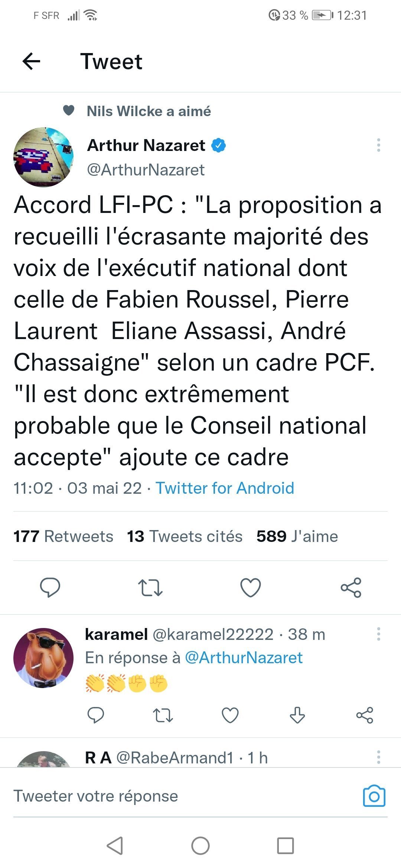Viewport: 401px width, 868px height.
Task: Retweet the main LFI-PC tweet
Action: coord(150,588)
